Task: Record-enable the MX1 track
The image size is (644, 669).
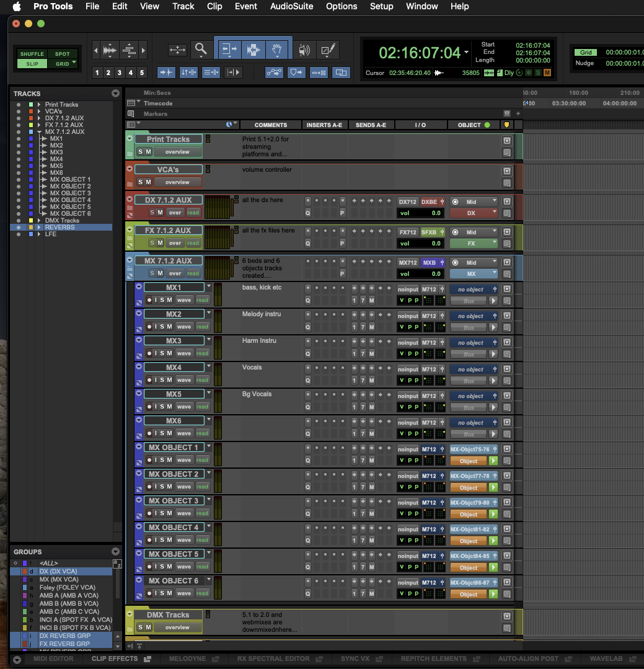Action: tap(149, 300)
